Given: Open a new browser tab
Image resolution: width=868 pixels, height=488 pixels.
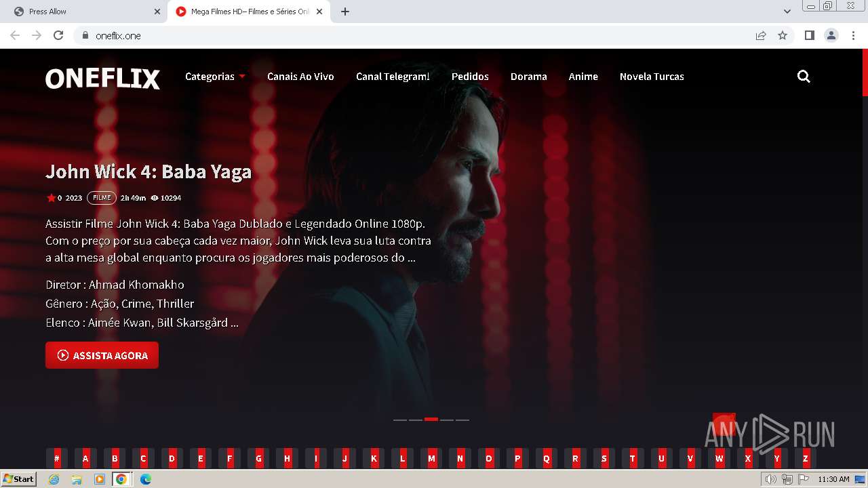Looking at the screenshot, I should (x=344, y=12).
